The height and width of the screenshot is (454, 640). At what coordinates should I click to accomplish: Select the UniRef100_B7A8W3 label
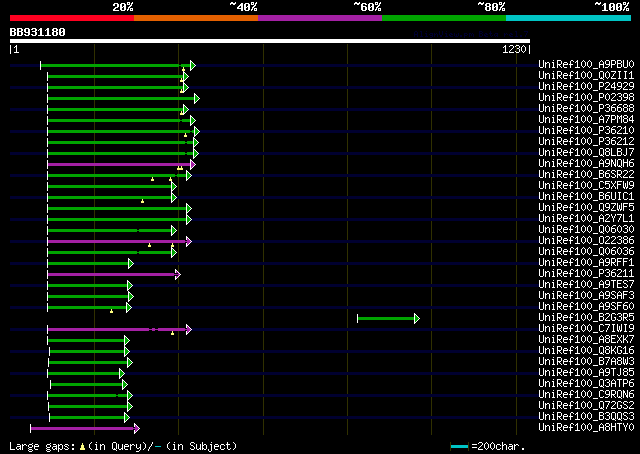[x=586, y=362]
